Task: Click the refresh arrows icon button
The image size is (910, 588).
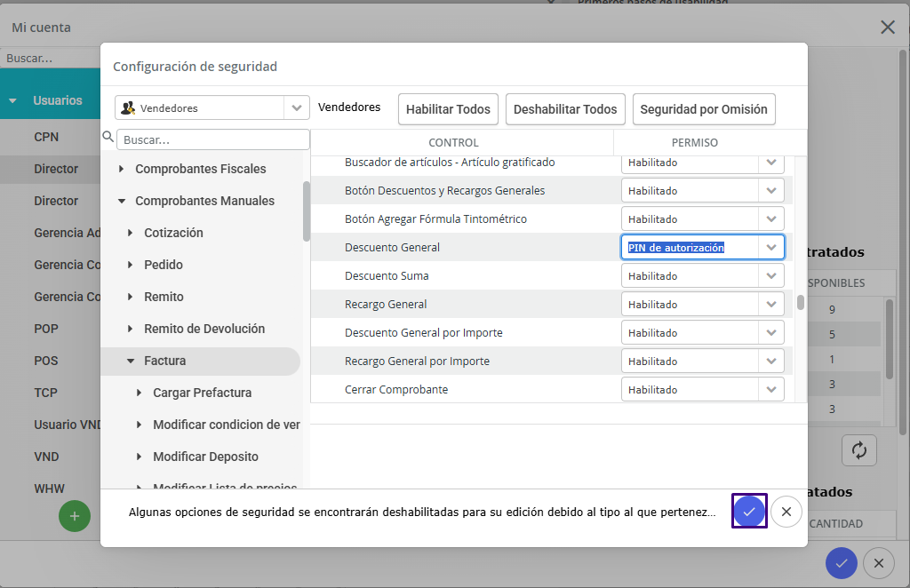Action: click(858, 450)
